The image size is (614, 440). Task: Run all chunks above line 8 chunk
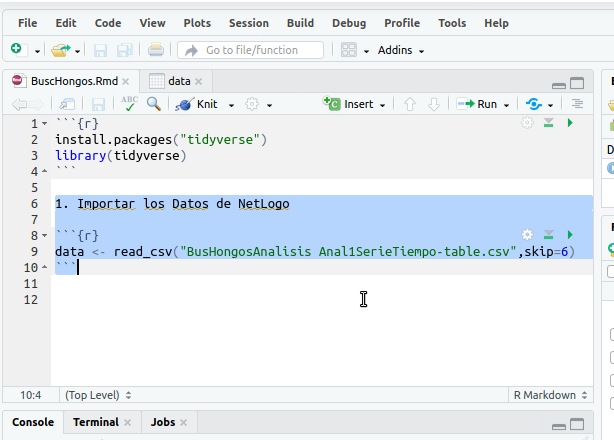tap(549, 234)
